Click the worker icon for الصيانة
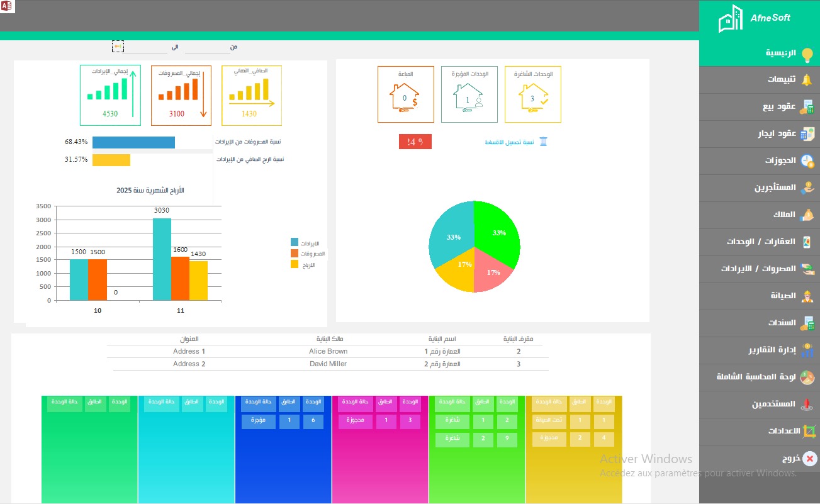820x504 pixels. point(807,296)
